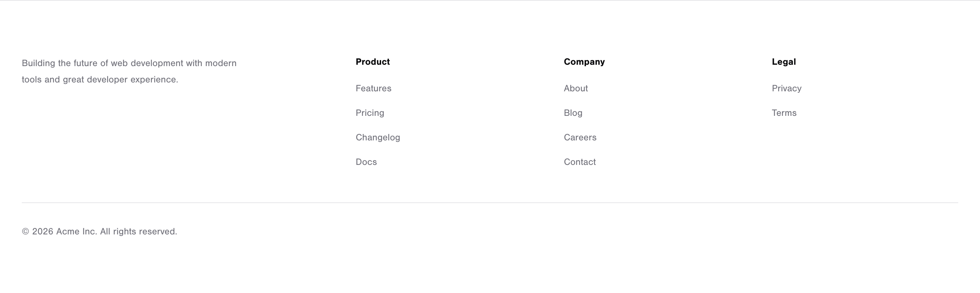Open the Careers page
The height and width of the screenshot is (293, 980).
click(x=580, y=137)
